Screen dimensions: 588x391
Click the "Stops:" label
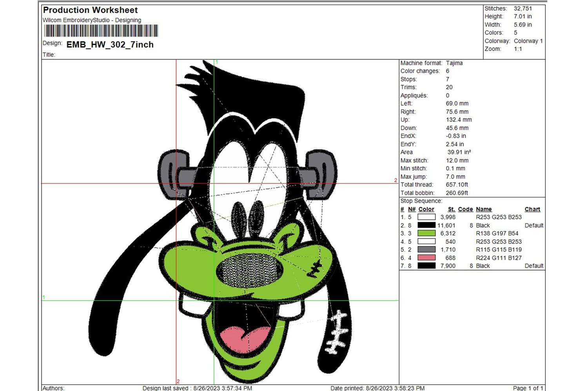click(x=408, y=79)
